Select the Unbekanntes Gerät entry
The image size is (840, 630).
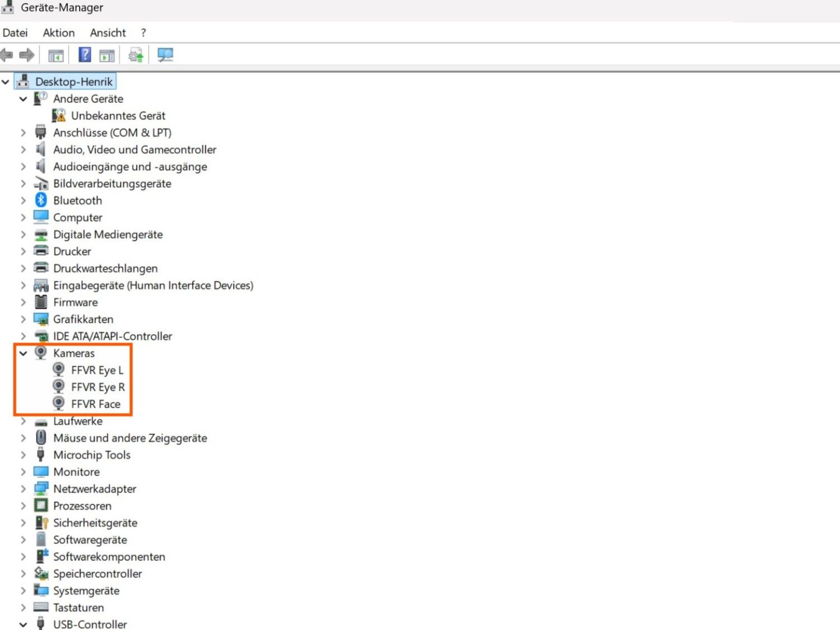point(118,115)
